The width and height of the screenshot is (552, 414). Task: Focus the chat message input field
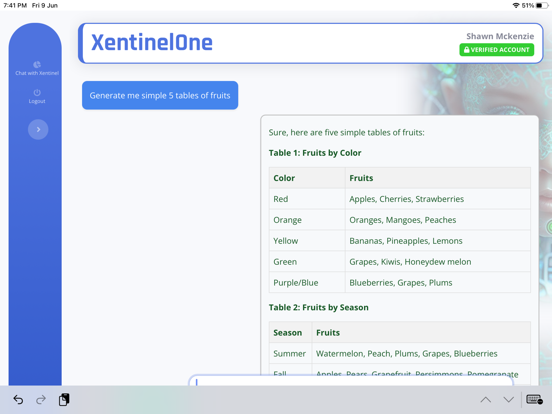(351, 381)
